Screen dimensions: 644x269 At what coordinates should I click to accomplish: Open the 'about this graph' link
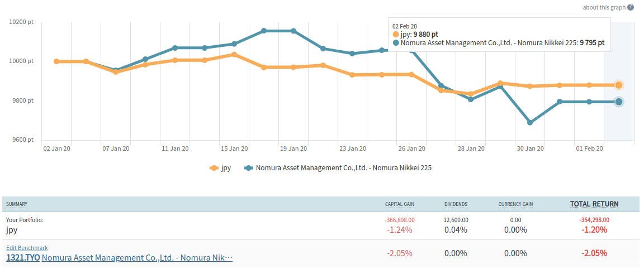coord(604,7)
